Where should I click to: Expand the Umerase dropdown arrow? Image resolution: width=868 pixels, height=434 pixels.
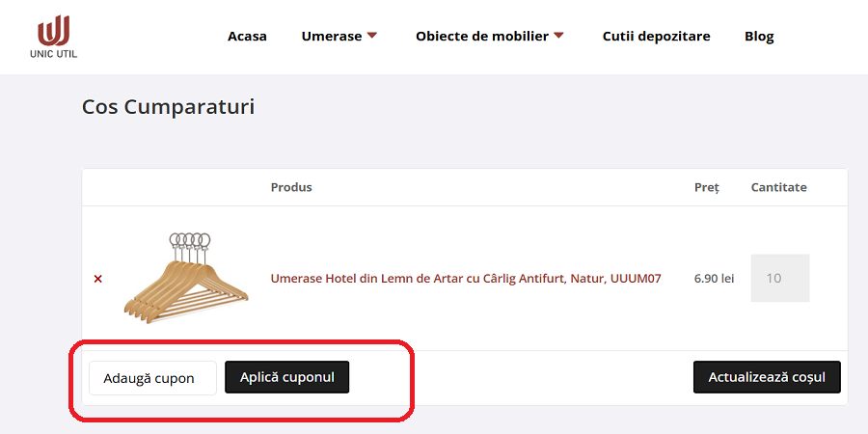(x=372, y=36)
